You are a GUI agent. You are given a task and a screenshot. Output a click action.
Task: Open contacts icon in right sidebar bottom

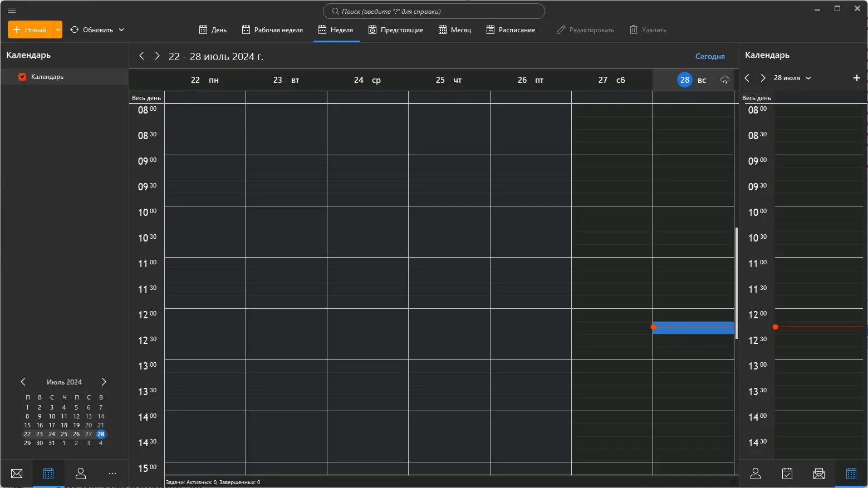point(756,474)
